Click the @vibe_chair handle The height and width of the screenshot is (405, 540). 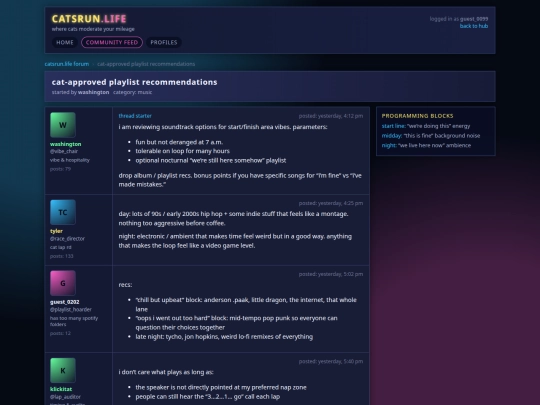[x=64, y=151]
